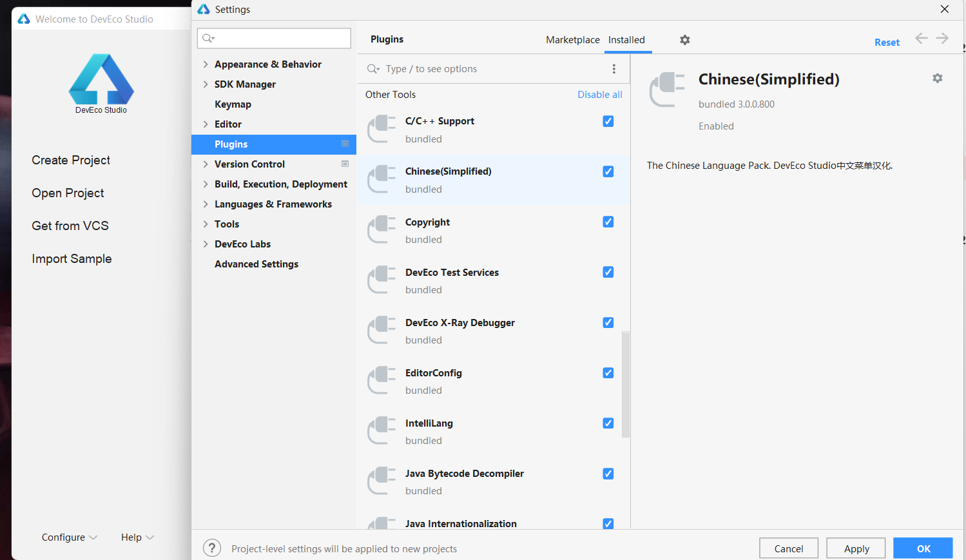Click the DevEco Studio logo in Welcome window
966x560 pixels.
(101, 79)
